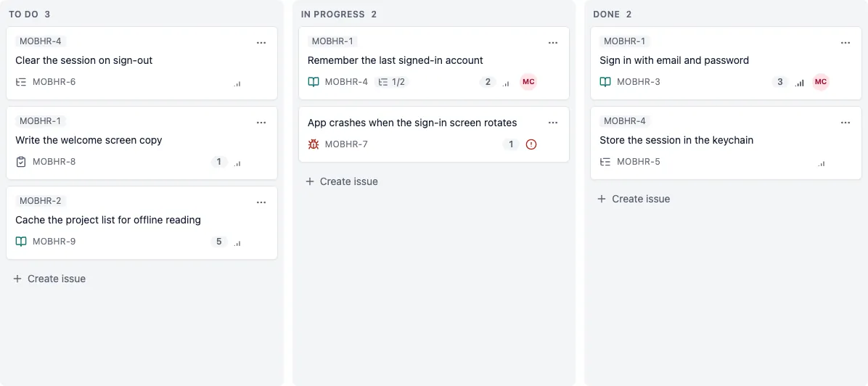
Task: Open MC assignee avatar on Remember last signed-in card
Action: pyautogui.click(x=528, y=82)
